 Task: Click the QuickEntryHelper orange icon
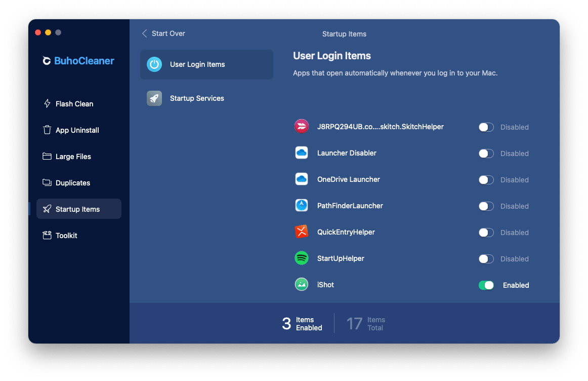(302, 232)
